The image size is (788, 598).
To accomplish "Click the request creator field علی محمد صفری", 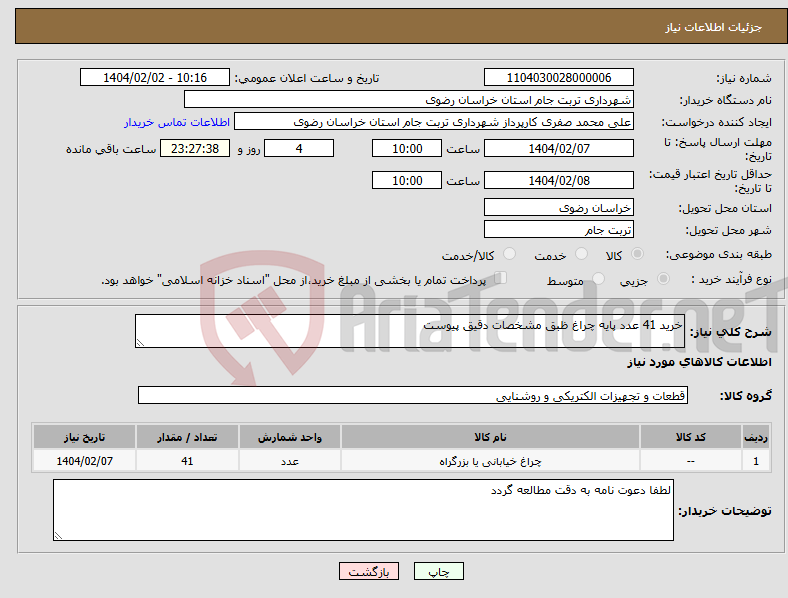I will [x=434, y=122].
